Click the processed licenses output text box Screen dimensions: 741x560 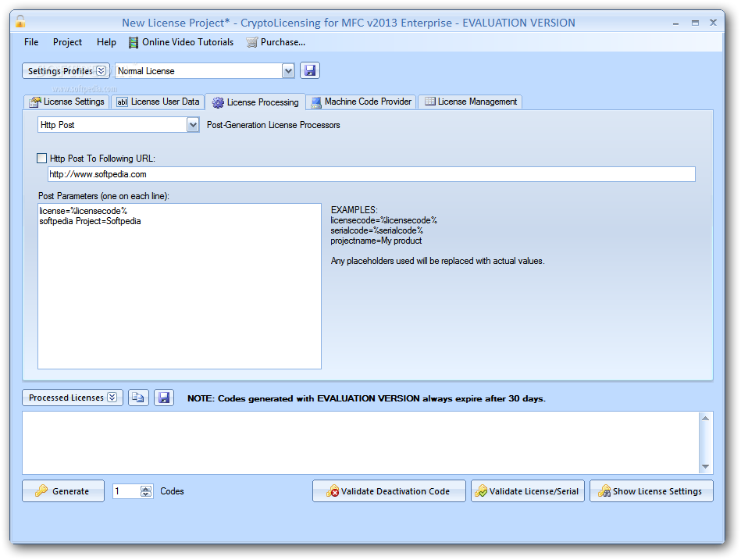click(x=361, y=443)
